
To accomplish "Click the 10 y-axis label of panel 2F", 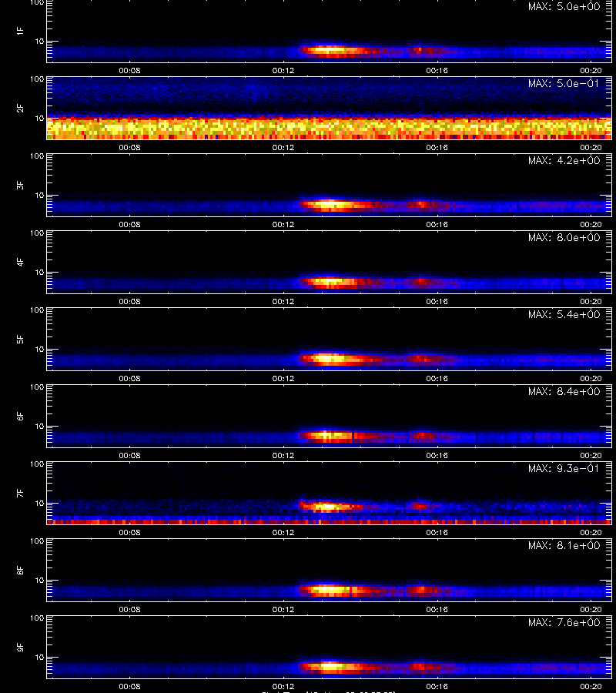I will click(x=40, y=118).
